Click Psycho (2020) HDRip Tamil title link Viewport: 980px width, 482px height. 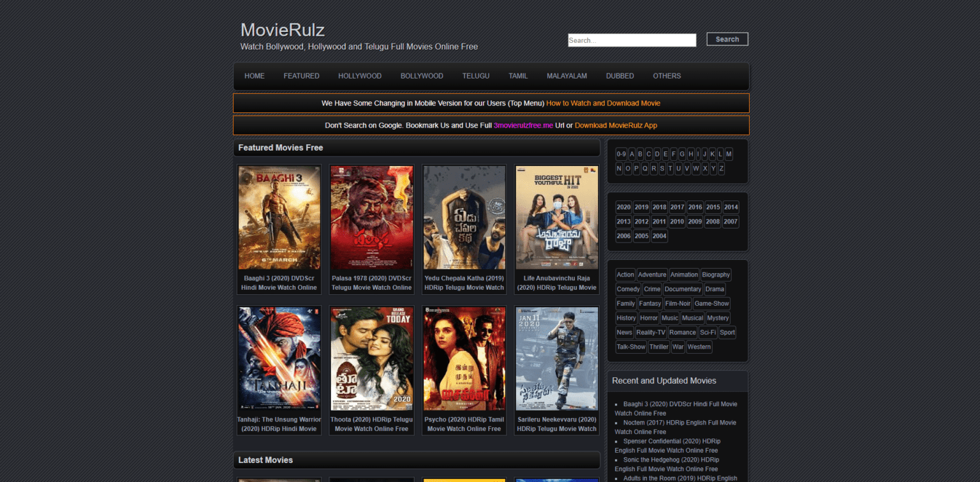464,424
